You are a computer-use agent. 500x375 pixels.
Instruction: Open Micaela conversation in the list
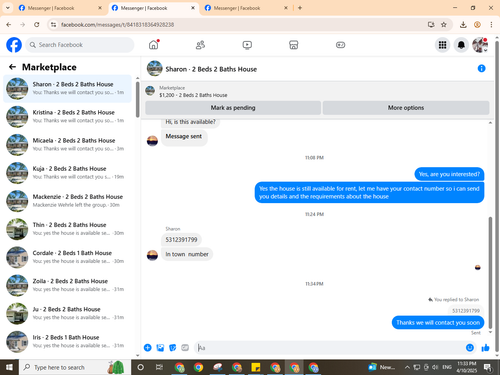[68, 145]
